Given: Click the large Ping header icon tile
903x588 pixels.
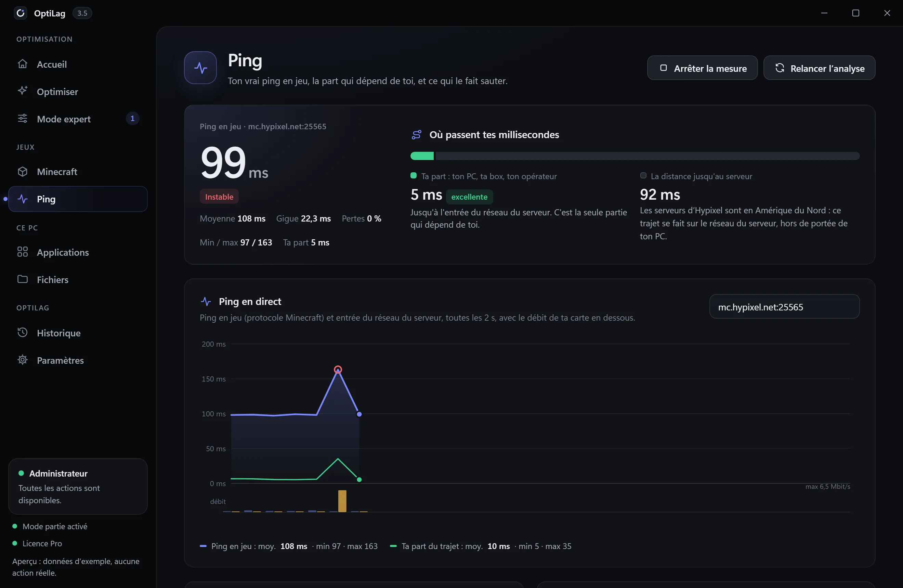Looking at the screenshot, I should tap(200, 67).
